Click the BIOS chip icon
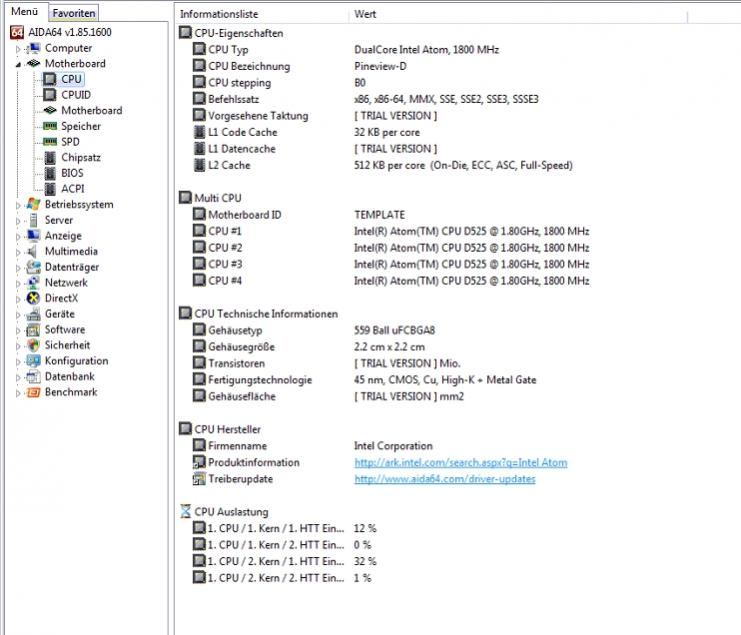Screen dimensions: 741x635 (50, 173)
